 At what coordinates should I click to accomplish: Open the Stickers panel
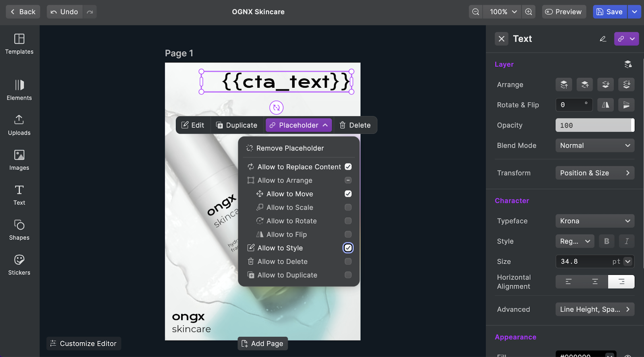click(19, 265)
